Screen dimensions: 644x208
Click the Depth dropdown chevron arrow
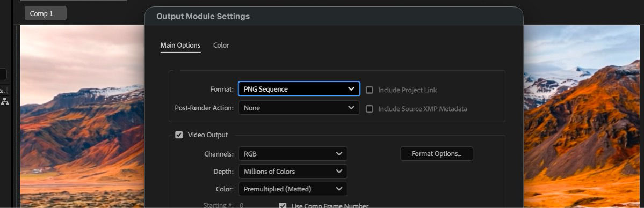pyautogui.click(x=339, y=171)
